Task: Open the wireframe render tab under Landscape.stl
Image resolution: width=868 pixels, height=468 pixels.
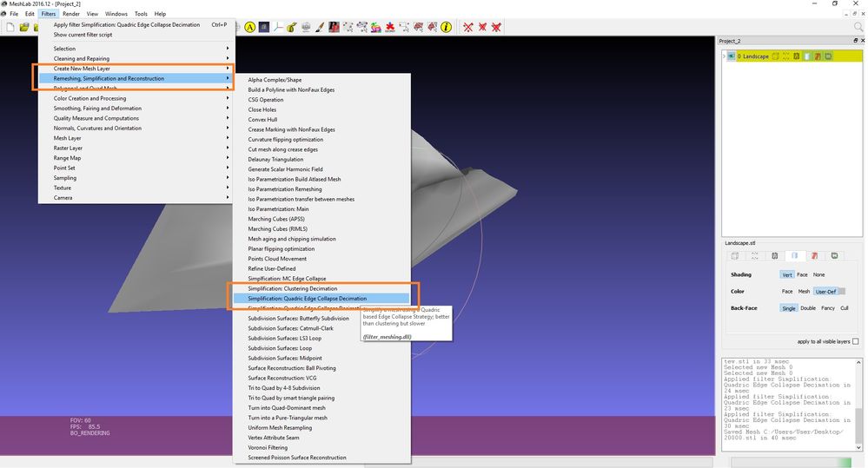Action: [774, 255]
